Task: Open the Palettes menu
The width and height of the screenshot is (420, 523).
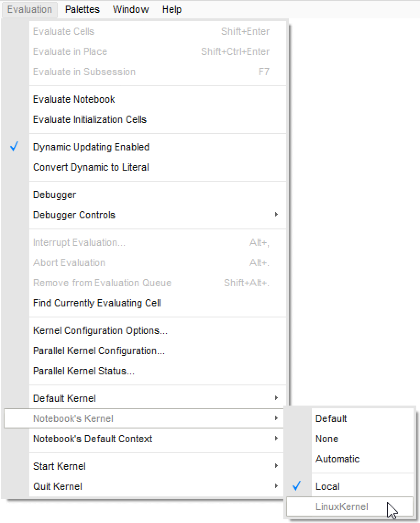Action: point(82,9)
